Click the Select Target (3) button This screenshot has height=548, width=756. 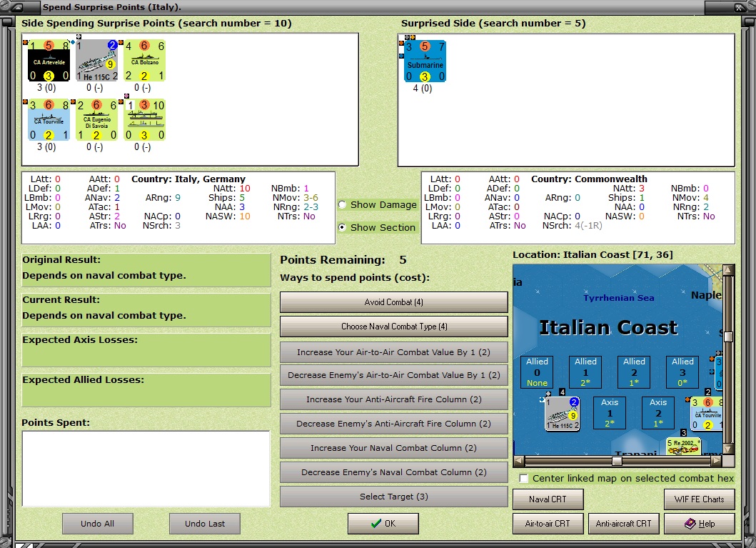point(394,497)
